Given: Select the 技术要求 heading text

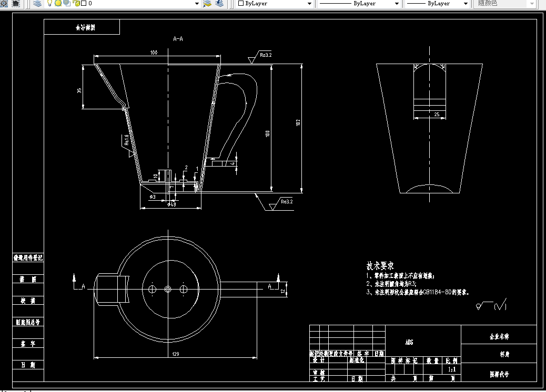Looking at the screenshot, I should point(380,266).
